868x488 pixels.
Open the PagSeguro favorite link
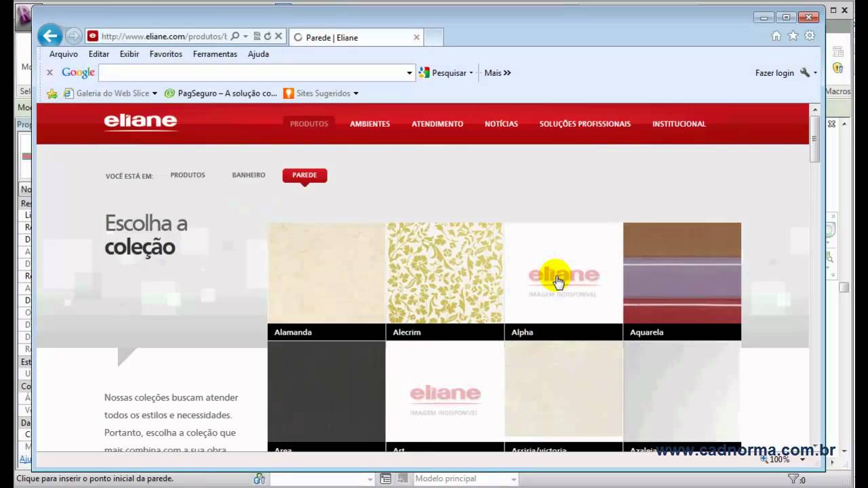[221, 94]
